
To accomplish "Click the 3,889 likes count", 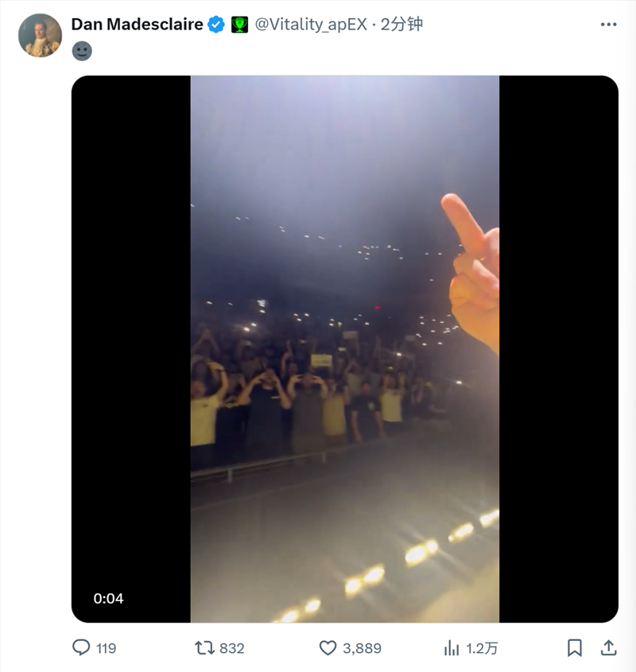I will pyautogui.click(x=363, y=648).
